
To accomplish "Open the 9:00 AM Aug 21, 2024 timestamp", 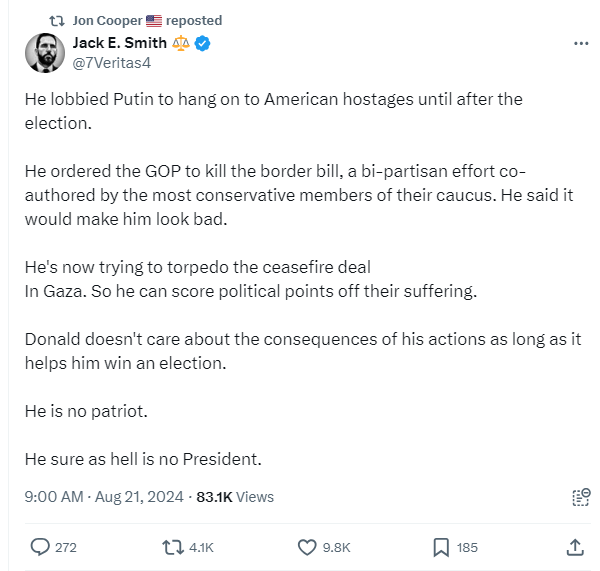I will (x=103, y=497).
